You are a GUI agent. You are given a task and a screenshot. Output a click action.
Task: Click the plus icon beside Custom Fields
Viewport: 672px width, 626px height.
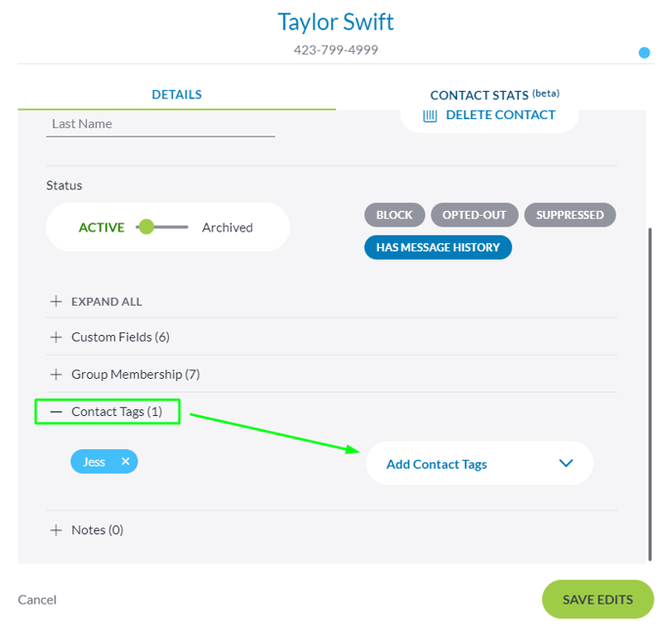coord(56,337)
